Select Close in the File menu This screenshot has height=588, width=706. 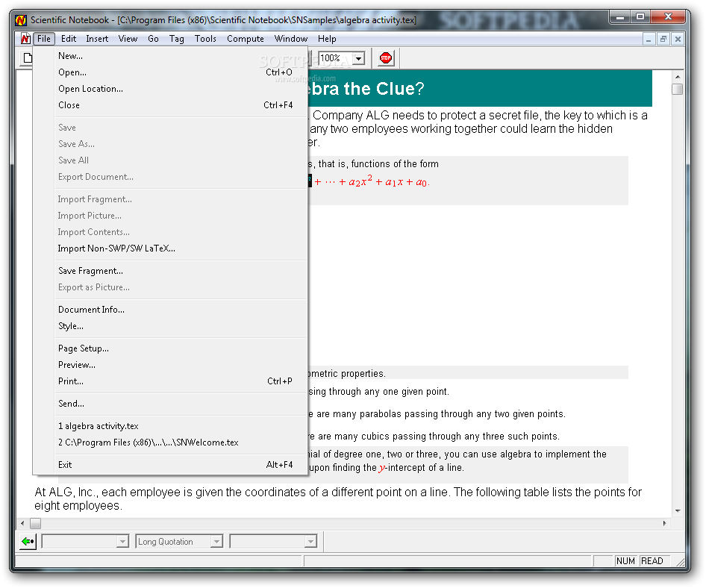pyautogui.click(x=171, y=105)
